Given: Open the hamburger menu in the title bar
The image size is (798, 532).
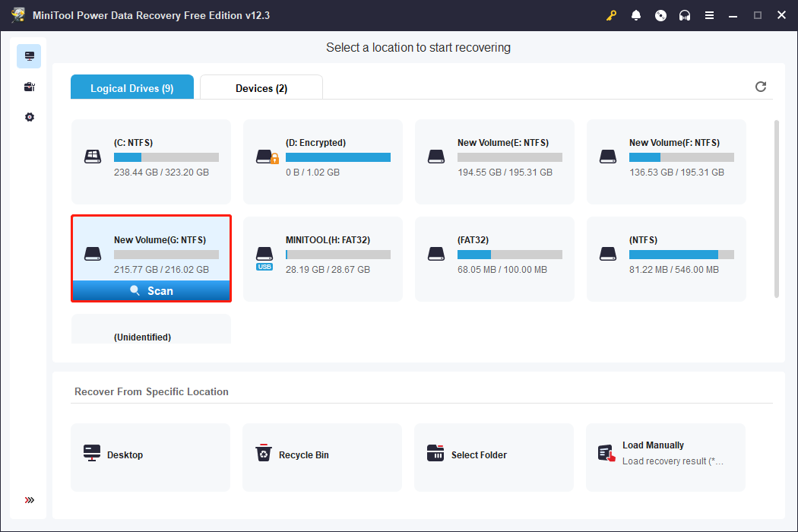Looking at the screenshot, I should coord(709,14).
